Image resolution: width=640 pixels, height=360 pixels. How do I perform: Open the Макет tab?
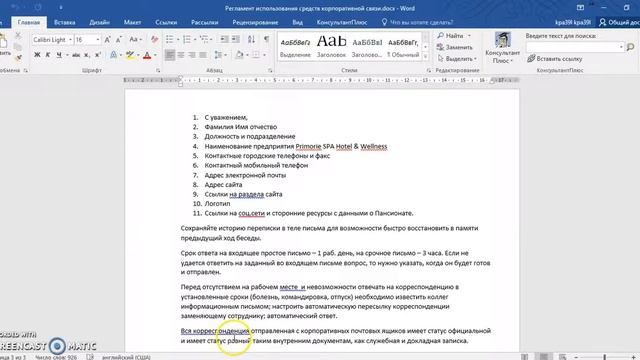point(132,22)
